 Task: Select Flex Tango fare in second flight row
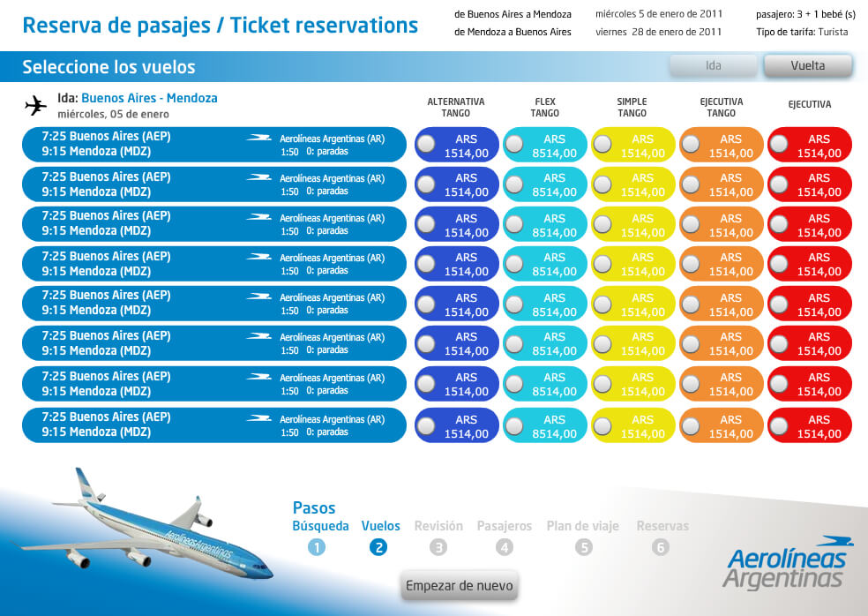515,184
